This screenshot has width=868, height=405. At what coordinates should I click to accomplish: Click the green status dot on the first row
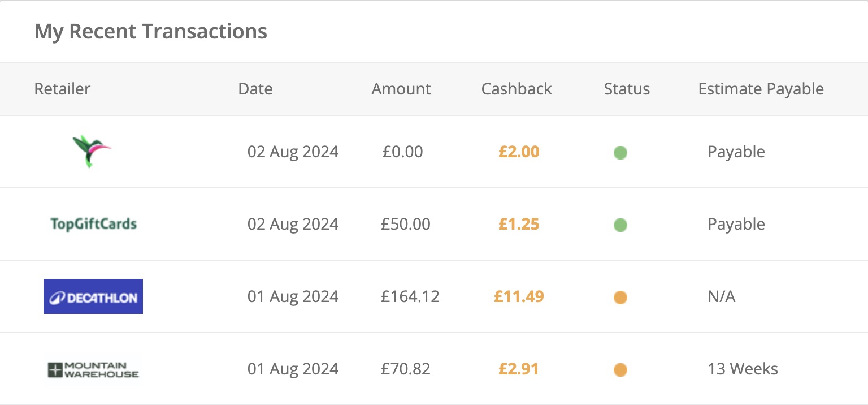[620, 152]
